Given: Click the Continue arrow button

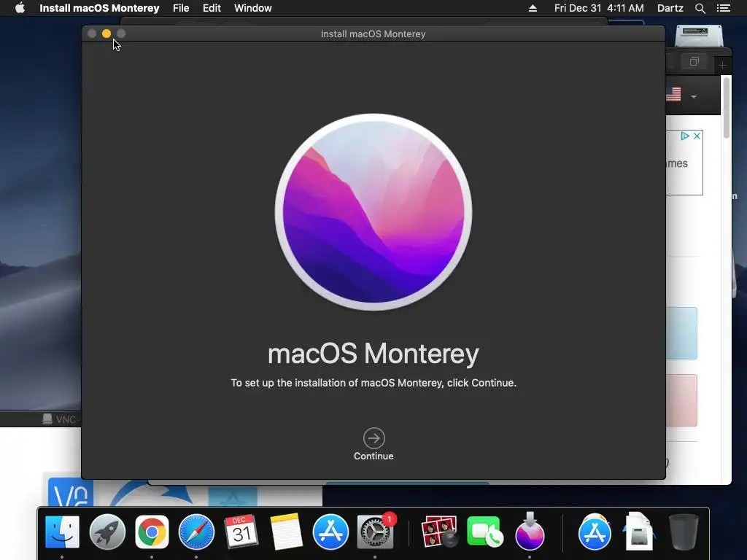Looking at the screenshot, I should coord(373,438).
